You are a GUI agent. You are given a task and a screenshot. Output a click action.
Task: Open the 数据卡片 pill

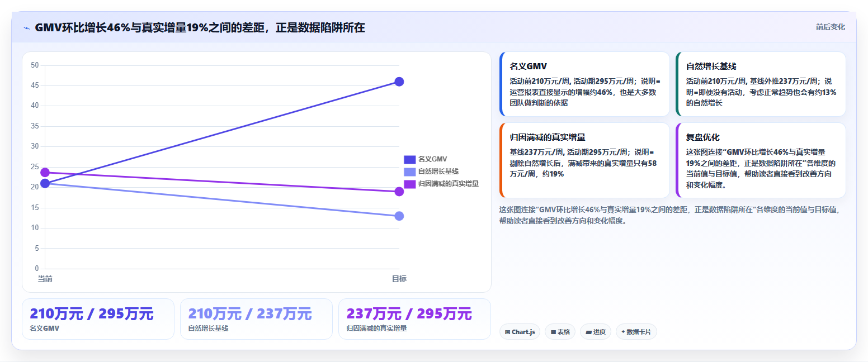pos(636,332)
